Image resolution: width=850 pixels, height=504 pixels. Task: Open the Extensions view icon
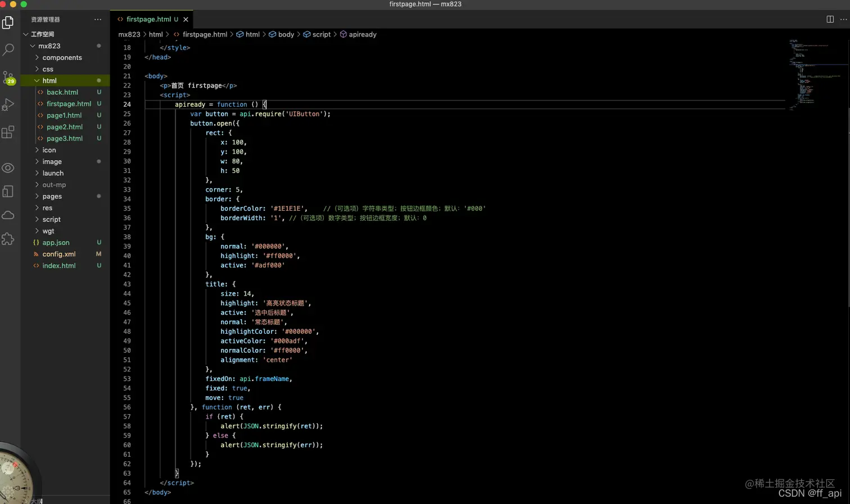click(8, 133)
